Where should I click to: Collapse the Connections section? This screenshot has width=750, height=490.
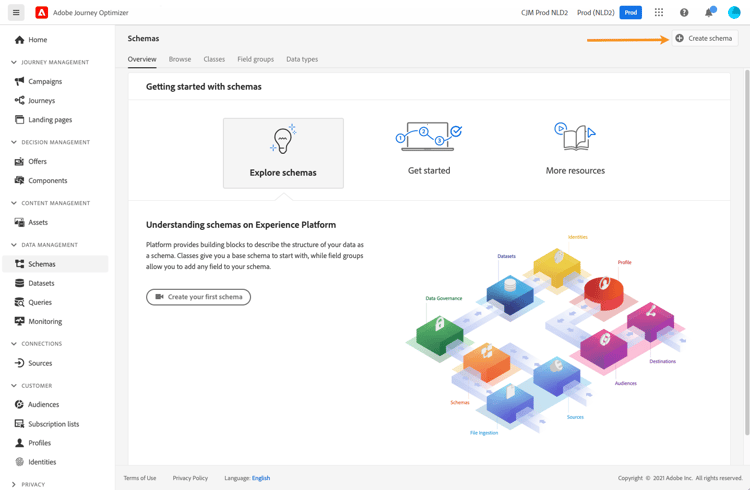(13, 344)
